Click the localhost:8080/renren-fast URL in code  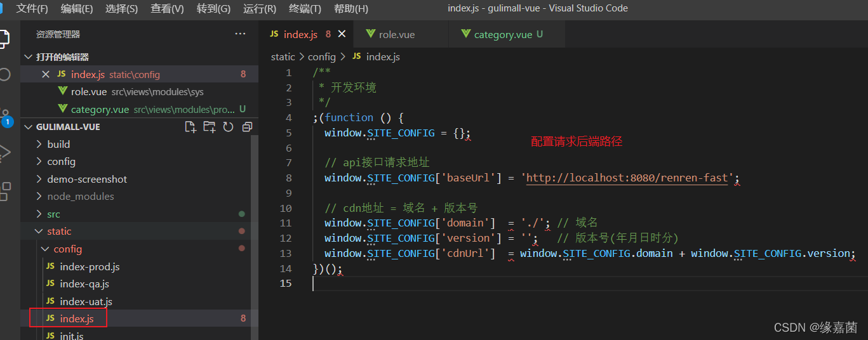coord(627,178)
